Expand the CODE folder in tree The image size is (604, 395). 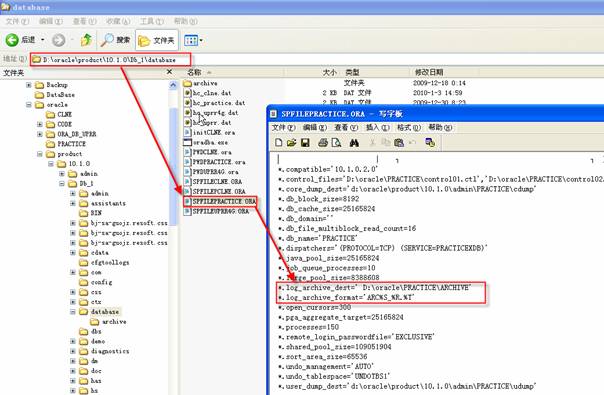click(x=40, y=124)
